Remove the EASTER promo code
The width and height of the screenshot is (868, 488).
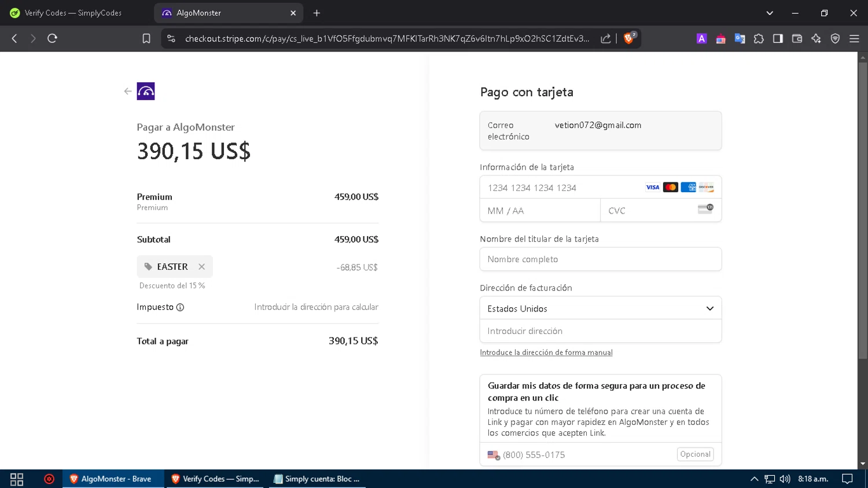click(x=201, y=267)
